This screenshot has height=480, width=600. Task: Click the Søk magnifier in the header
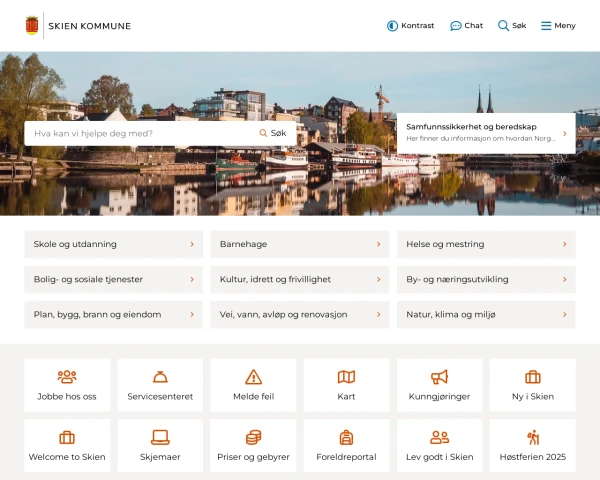(x=504, y=26)
